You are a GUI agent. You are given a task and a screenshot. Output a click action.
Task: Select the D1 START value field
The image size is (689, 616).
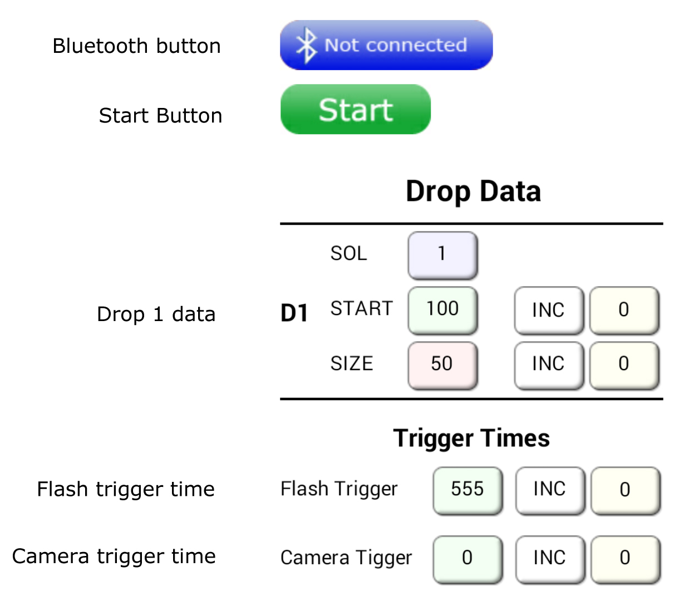tap(442, 309)
